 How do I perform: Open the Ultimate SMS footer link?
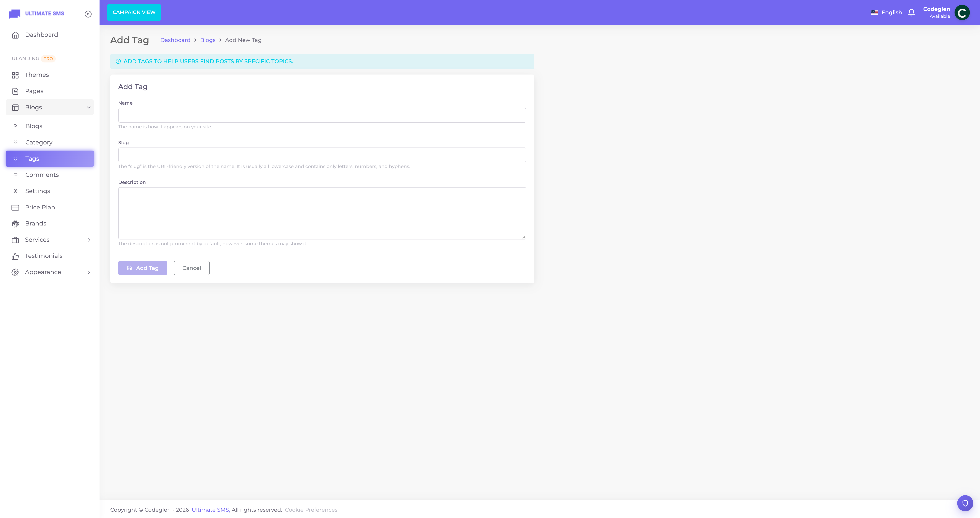click(210, 510)
